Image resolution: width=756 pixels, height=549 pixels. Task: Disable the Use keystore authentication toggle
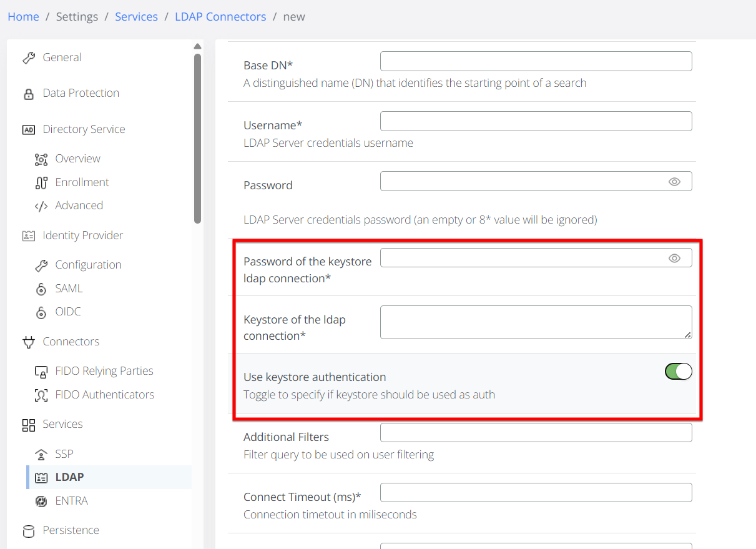[x=678, y=372]
